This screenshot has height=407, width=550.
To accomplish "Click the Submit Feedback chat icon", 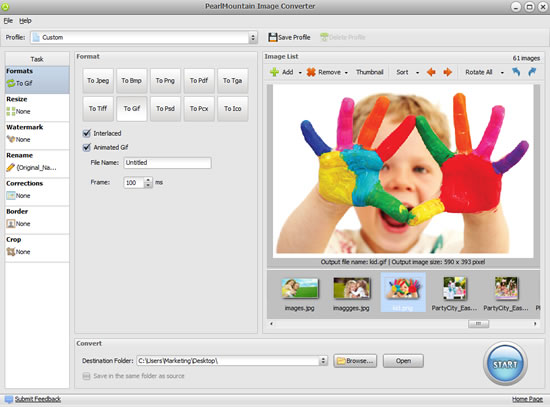I will (x=9, y=399).
